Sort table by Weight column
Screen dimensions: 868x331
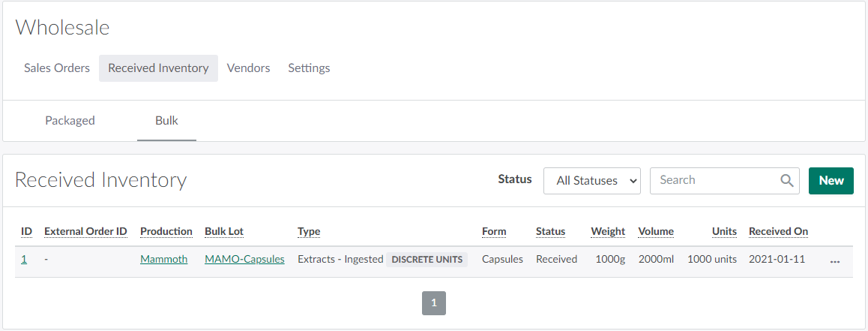608,231
